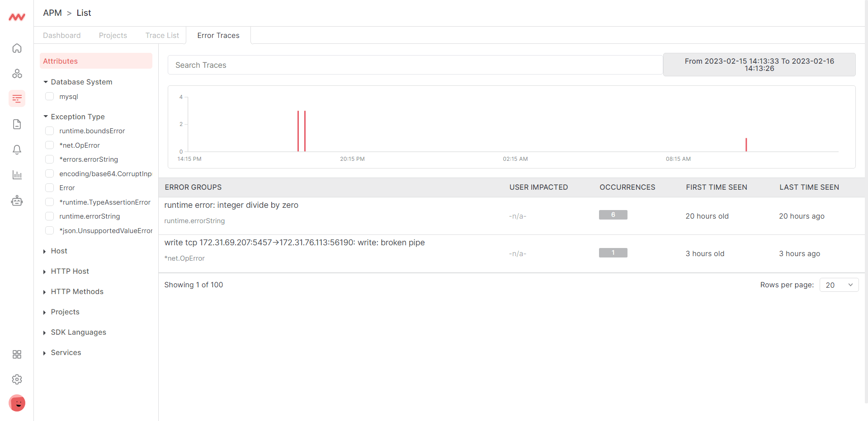Open the logs document sidebar icon
The image size is (868, 421).
pyautogui.click(x=17, y=124)
